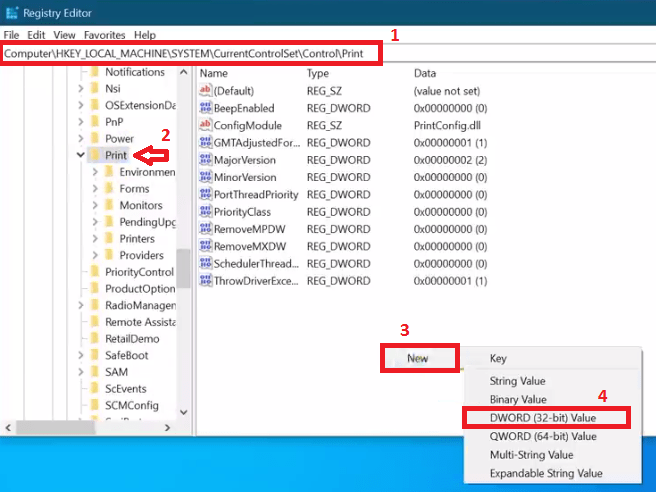
Task: Select the MajorVersion DWORD icon
Action: (x=205, y=159)
